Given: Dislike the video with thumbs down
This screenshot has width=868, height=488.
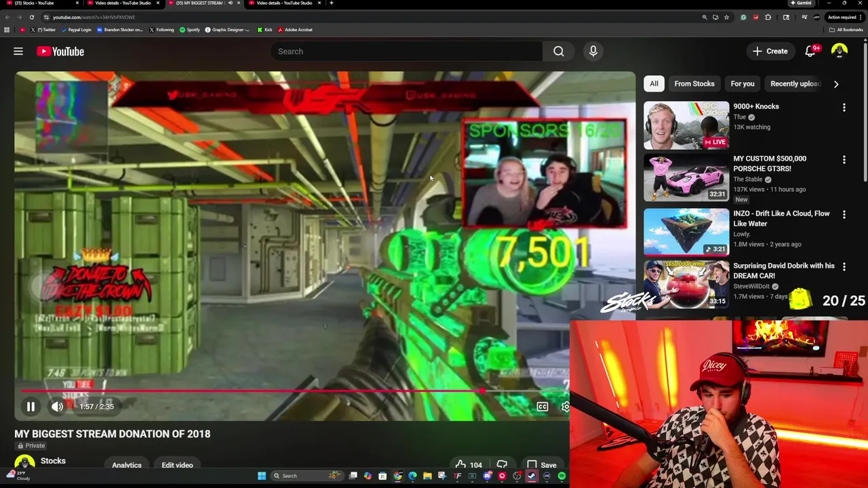Looking at the screenshot, I should tap(502, 465).
